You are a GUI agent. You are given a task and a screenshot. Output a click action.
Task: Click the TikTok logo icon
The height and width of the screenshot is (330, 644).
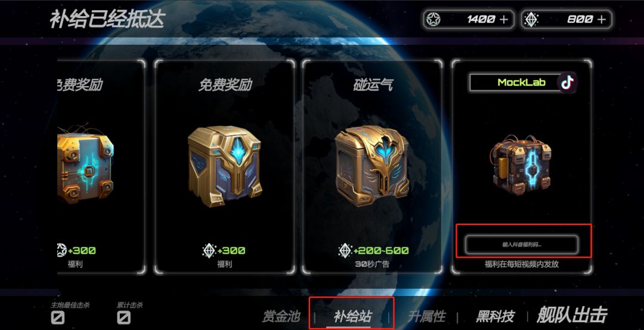click(567, 82)
